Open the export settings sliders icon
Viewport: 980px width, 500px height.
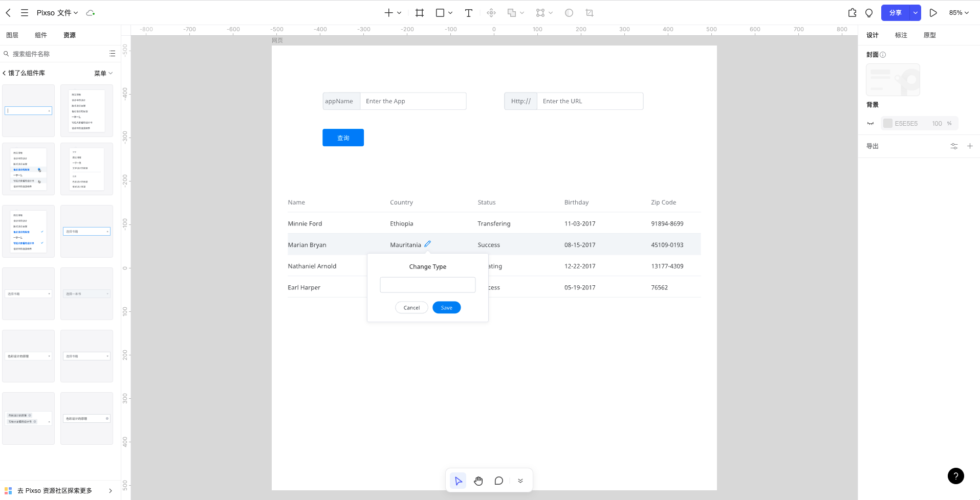tap(954, 146)
